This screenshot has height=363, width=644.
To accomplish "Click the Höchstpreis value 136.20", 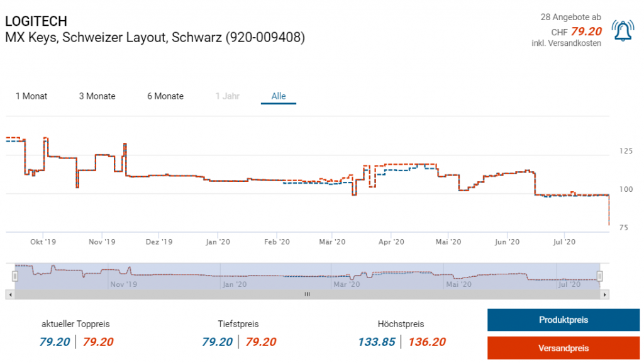I will pos(426,342).
